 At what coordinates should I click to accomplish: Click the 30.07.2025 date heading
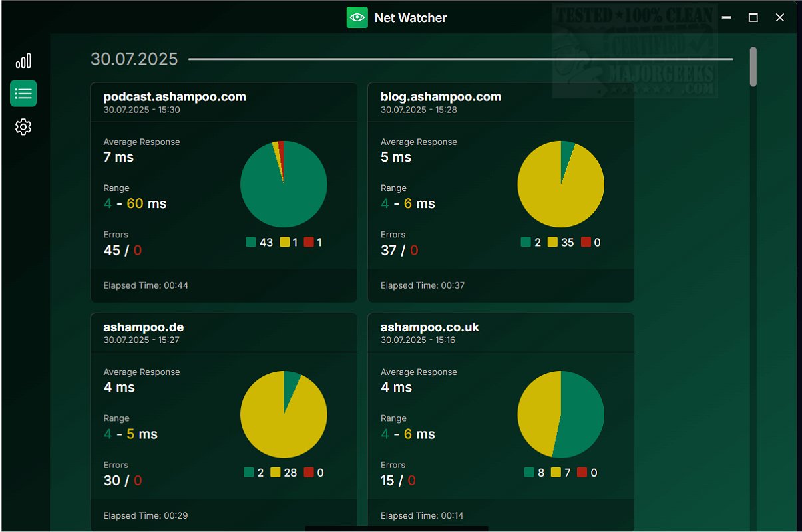pyautogui.click(x=134, y=59)
